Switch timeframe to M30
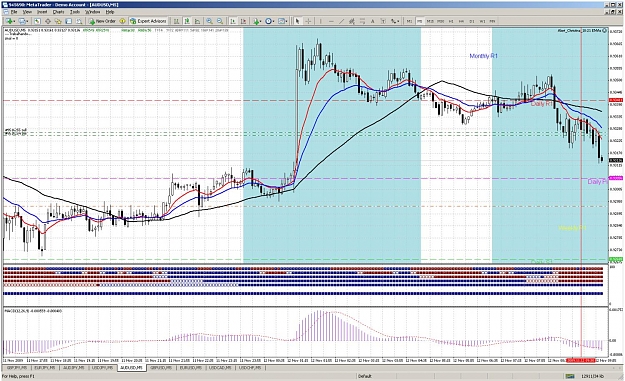 tap(440, 21)
